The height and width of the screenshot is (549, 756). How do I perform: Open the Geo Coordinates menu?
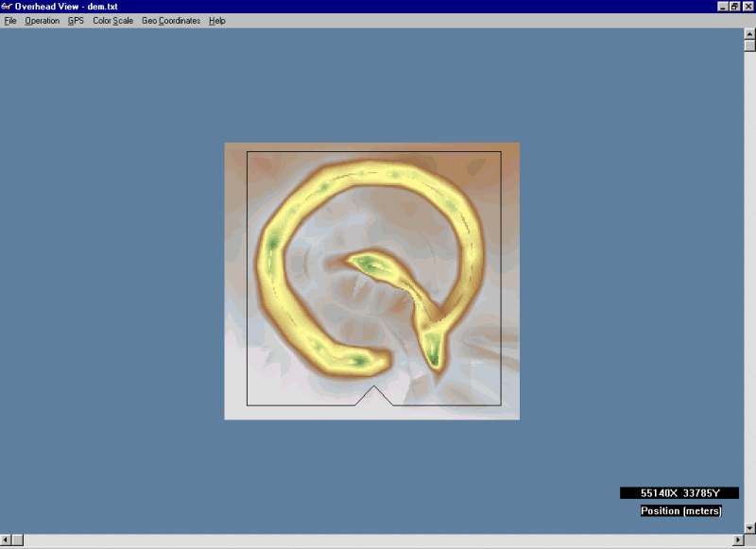click(x=171, y=21)
